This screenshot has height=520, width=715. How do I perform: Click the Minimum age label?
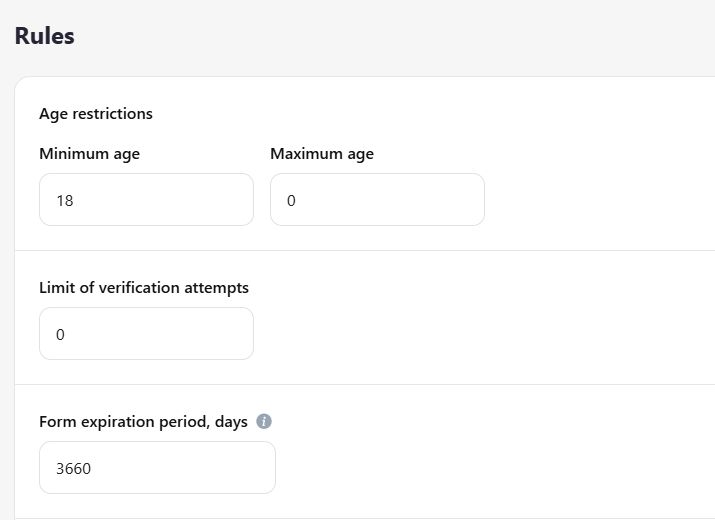pyautogui.click(x=89, y=154)
